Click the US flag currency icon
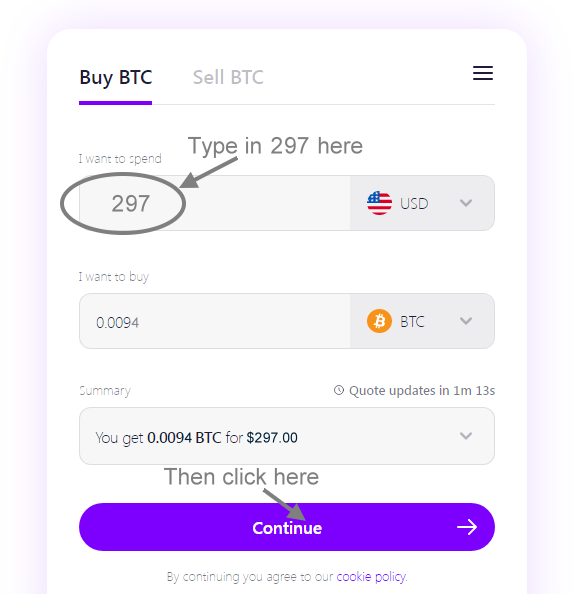The image size is (575, 594). click(379, 203)
